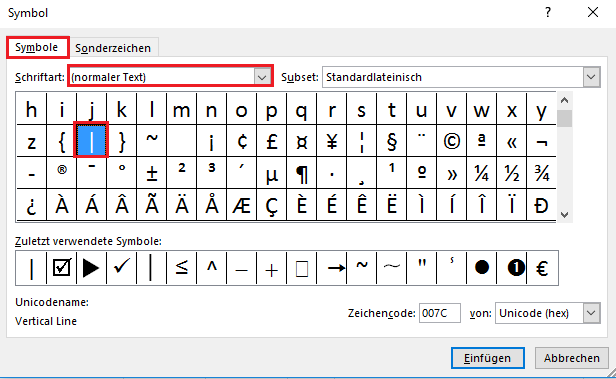
Task: Select the caret ^ recent symbol
Action: [x=212, y=268]
